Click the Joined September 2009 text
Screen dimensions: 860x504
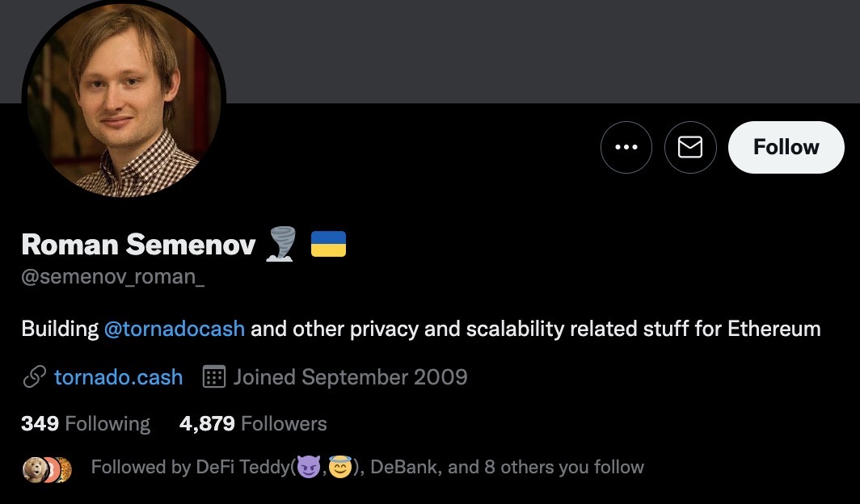[x=350, y=377]
